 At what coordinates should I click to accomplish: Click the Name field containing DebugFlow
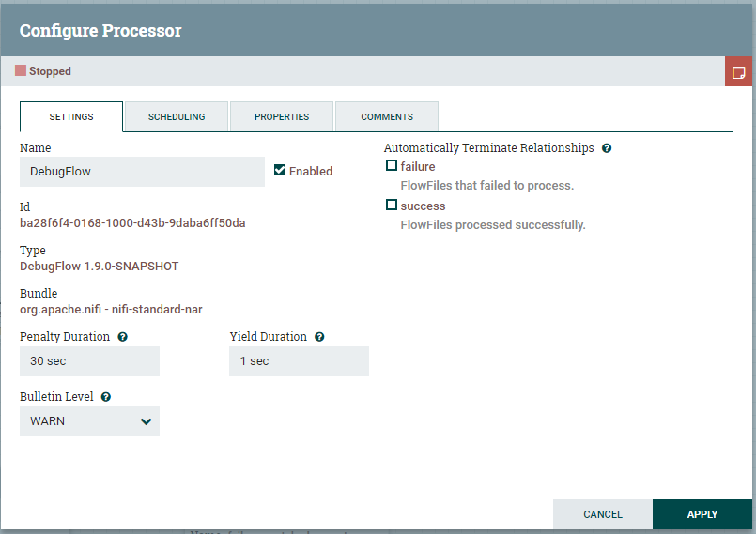(x=142, y=172)
